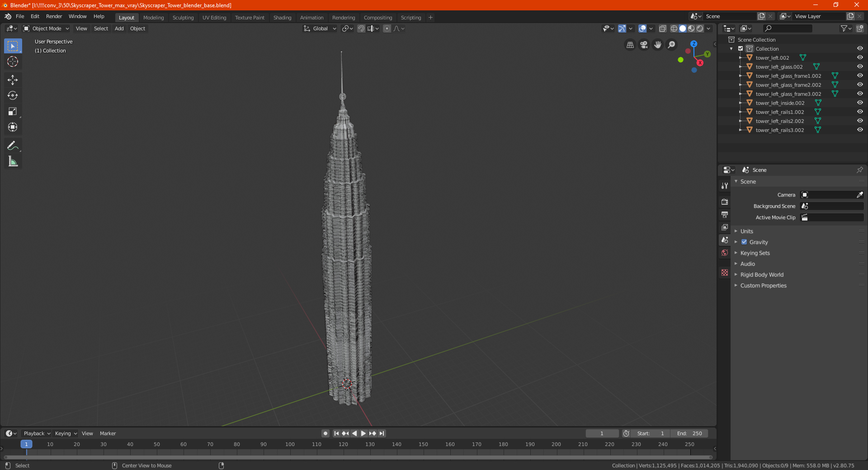Choose the Rotate tool
Viewport: 868px width, 470px height.
(x=13, y=95)
